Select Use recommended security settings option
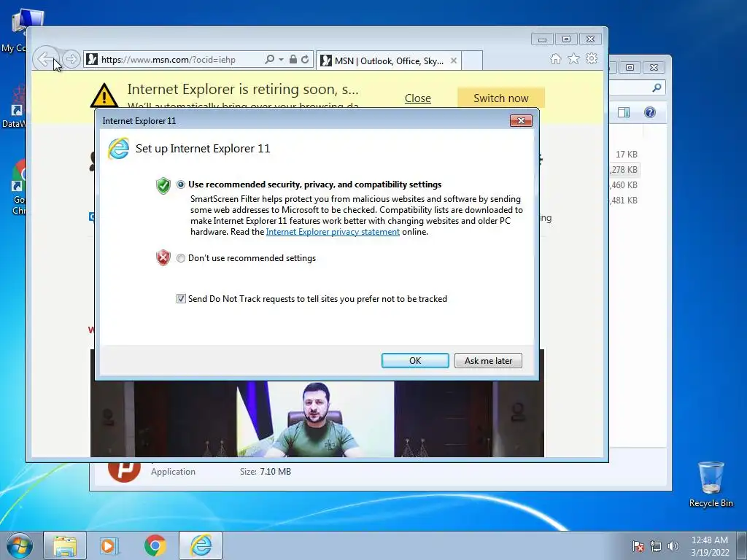The width and height of the screenshot is (747, 560). pyautogui.click(x=181, y=184)
